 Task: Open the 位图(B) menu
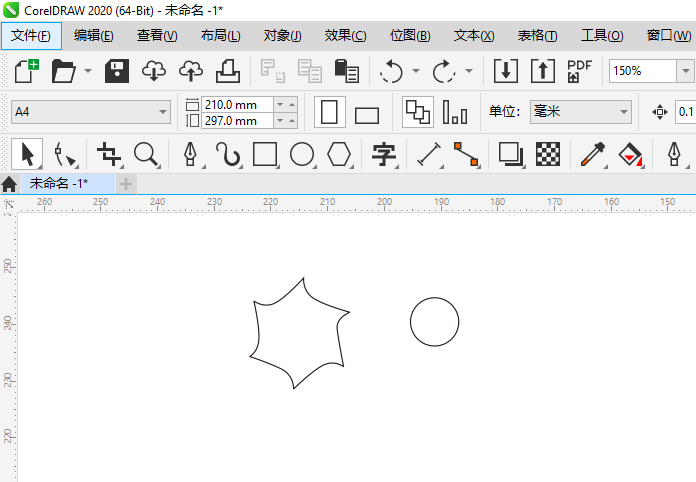[x=410, y=36]
